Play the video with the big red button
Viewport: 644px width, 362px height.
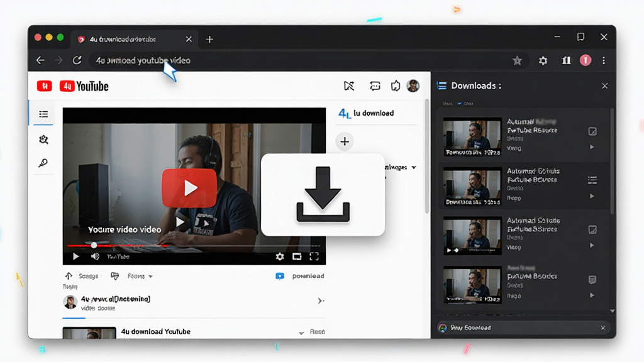[189, 187]
